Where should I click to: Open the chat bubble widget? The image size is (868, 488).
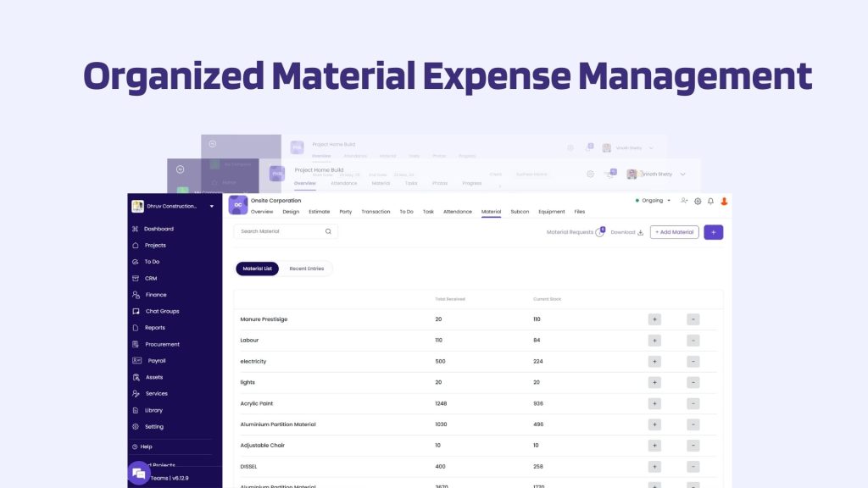pos(139,473)
